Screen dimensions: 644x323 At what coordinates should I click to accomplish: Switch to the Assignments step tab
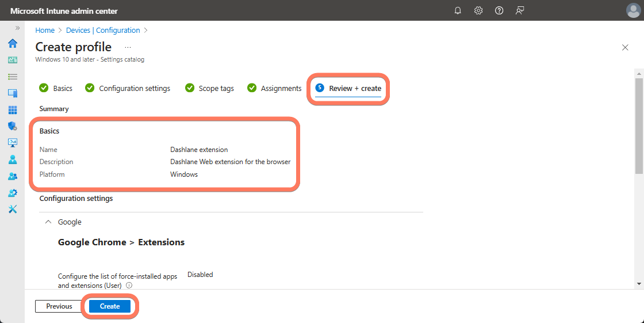(x=274, y=88)
